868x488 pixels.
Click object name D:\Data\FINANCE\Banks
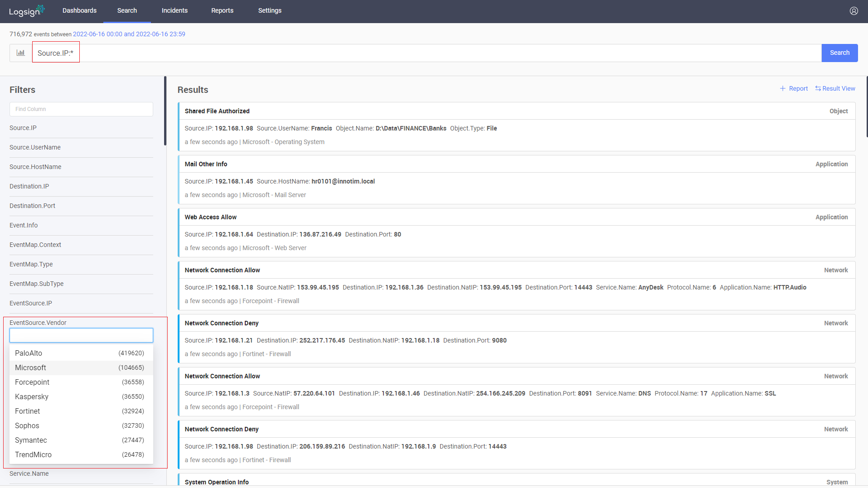click(x=411, y=128)
